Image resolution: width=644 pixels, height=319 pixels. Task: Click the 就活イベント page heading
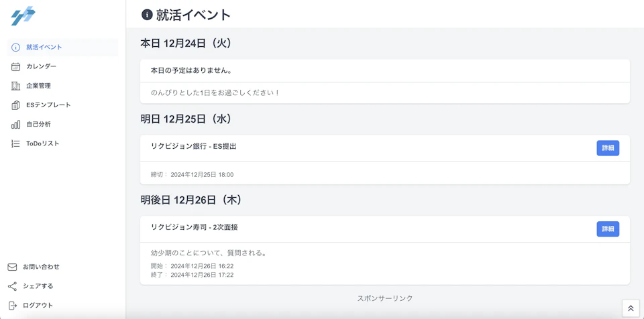pyautogui.click(x=193, y=15)
